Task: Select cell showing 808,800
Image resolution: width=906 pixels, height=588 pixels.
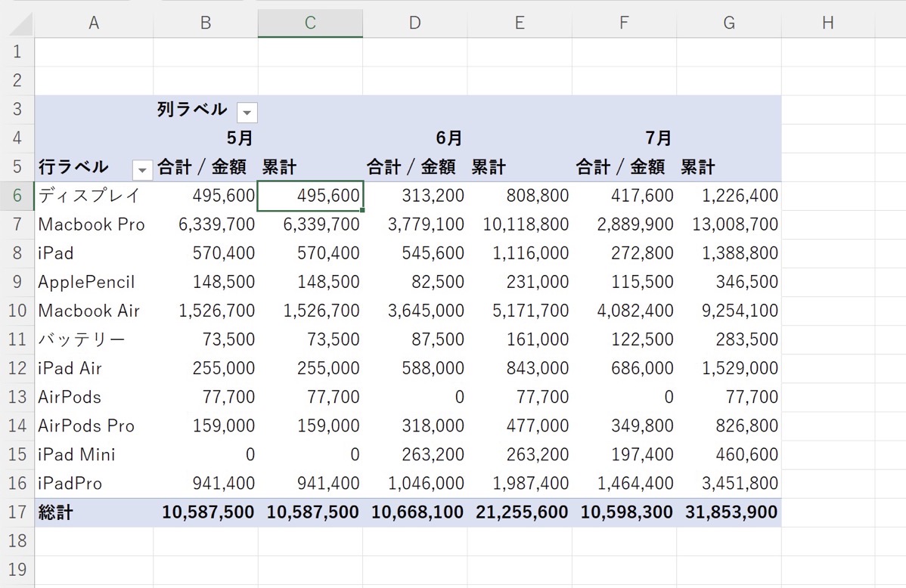Action: click(x=520, y=196)
